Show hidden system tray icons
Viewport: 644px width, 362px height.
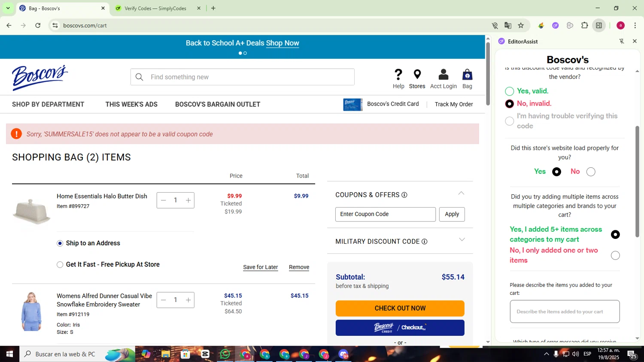[546, 354]
